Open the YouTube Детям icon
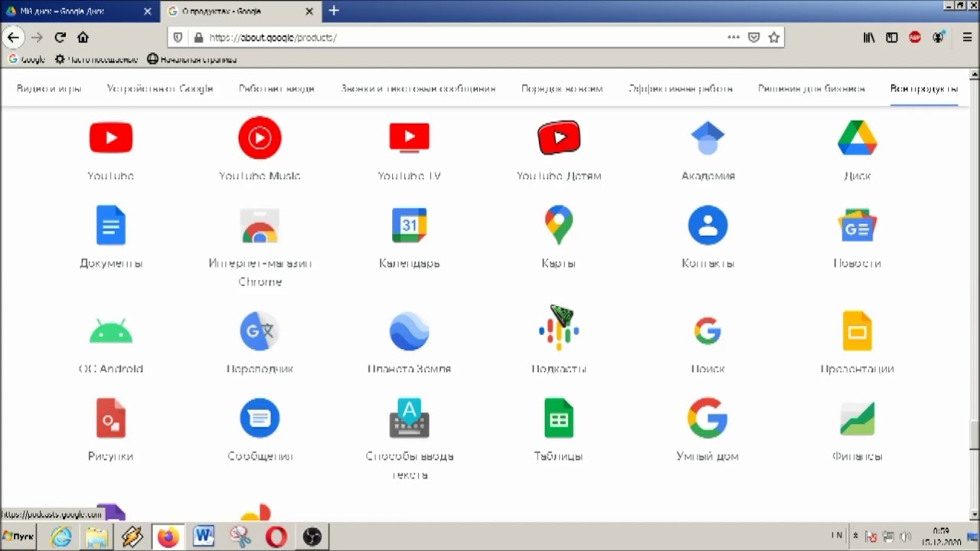980x551 pixels. click(559, 138)
